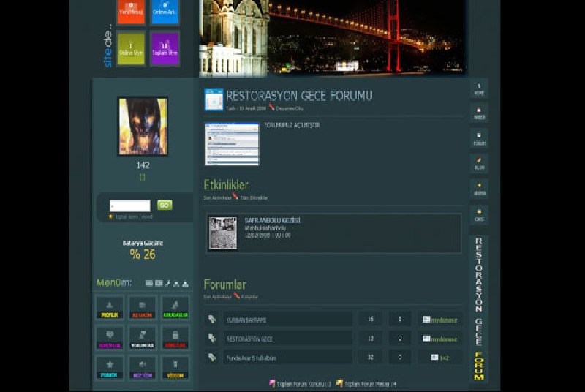Click the % 26 battery power value
Image resolution: width=585 pixels, height=392 pixels.
click(143, 255)
